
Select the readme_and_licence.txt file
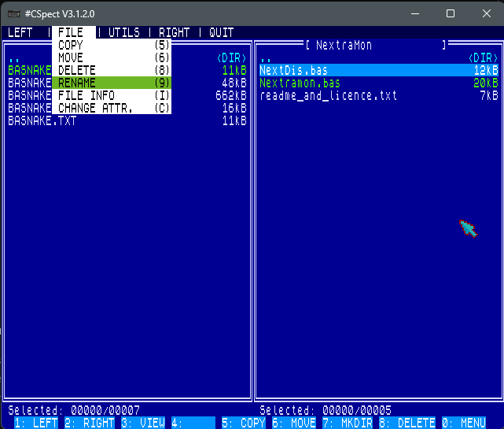pos(379,95)
